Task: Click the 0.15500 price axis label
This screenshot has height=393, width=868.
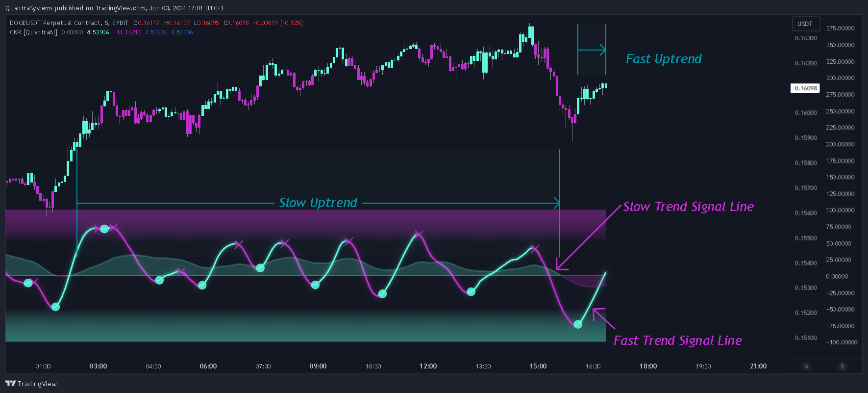Action: coord(806,238)
